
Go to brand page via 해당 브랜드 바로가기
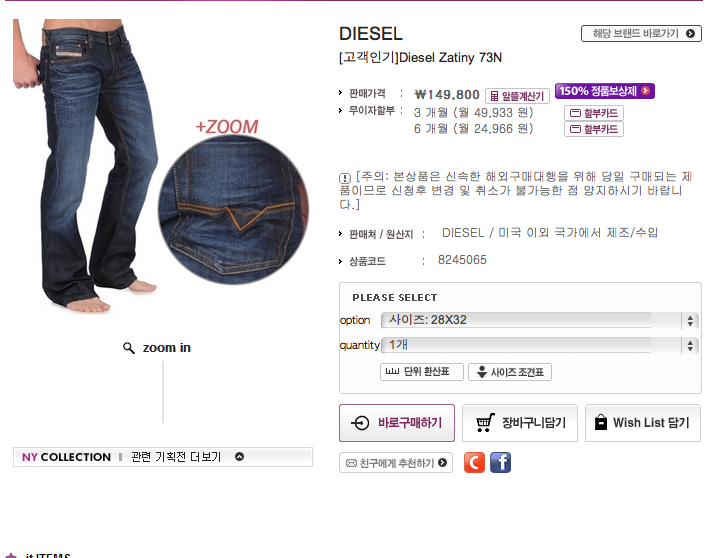click(641, 33)
